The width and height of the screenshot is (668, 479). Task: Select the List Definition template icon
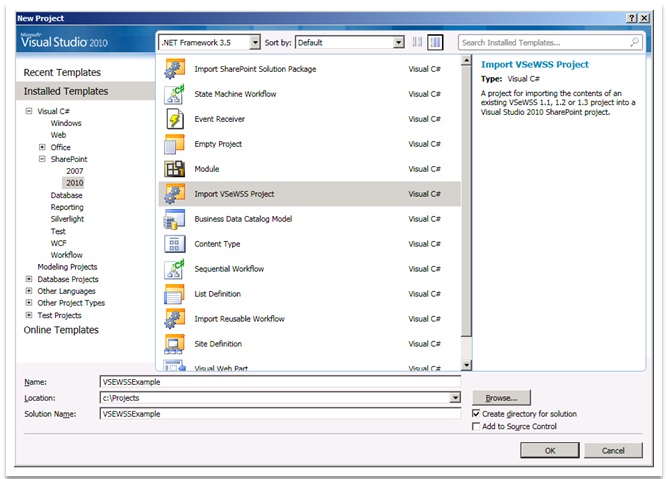click(x=174, y=294)
